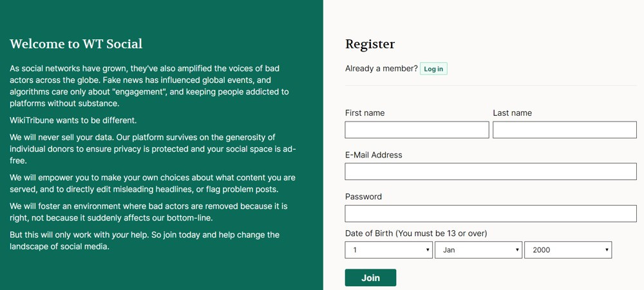Focus the Password input box

pos(490,213)
